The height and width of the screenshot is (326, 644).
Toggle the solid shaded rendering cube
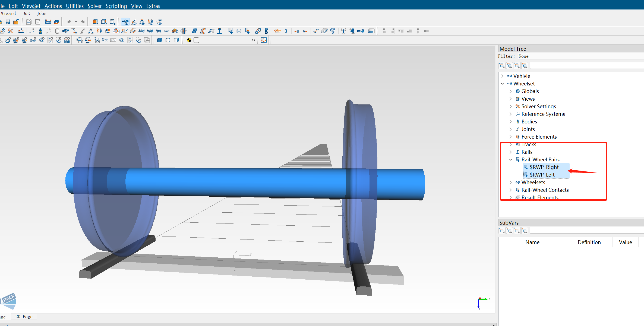tap(159, 40)
